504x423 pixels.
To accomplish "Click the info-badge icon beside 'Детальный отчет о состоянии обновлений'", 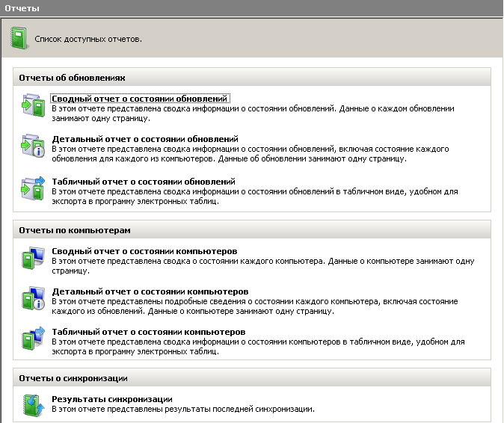I will pos(33,146).
